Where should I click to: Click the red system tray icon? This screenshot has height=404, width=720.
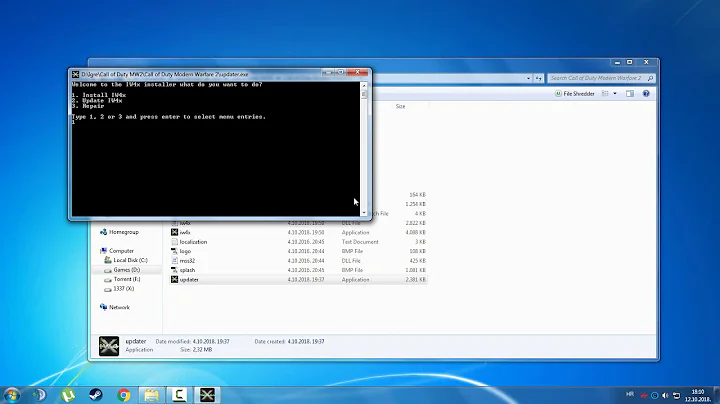[x=644, y=395]
